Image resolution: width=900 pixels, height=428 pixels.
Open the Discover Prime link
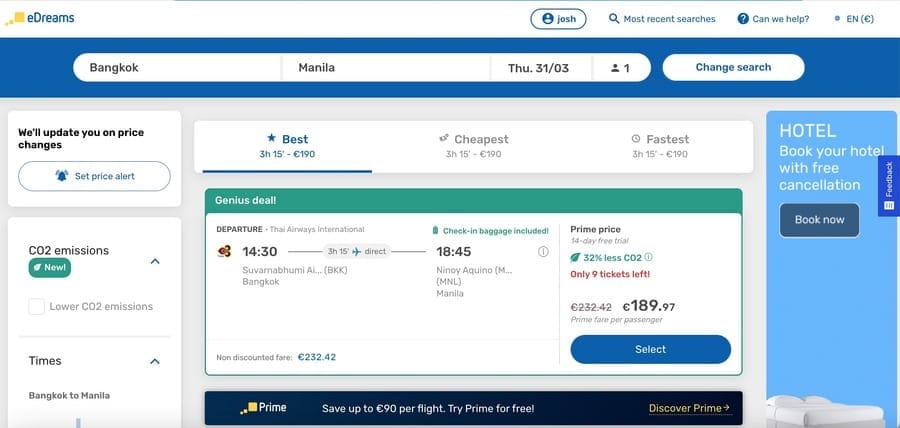click(689, 408)
